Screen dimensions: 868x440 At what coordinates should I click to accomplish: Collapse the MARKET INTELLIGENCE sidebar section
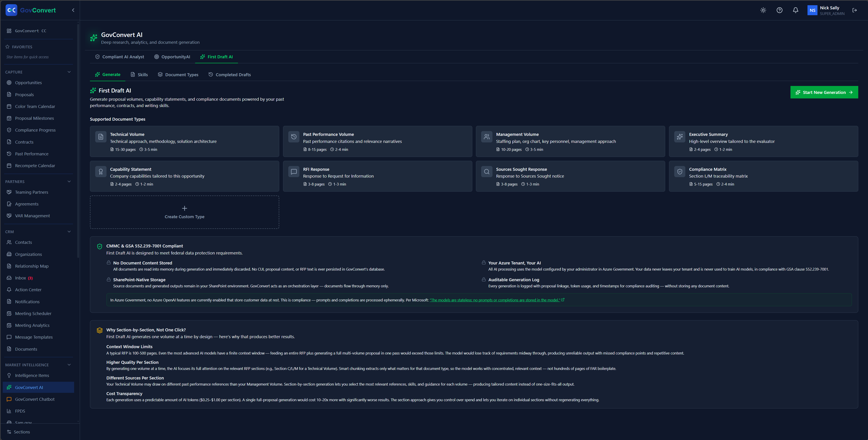pyautogui.click(x=69, y=365)
